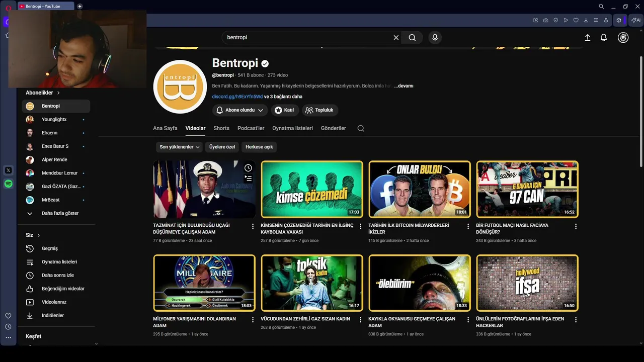Open Abone olundu subscription dropdown
The image size is (644, 362).
240,110
